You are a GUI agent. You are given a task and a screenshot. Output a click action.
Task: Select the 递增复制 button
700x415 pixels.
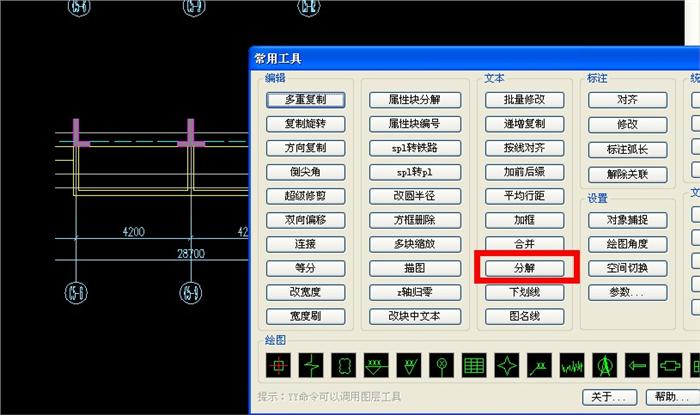pos(525,124)
